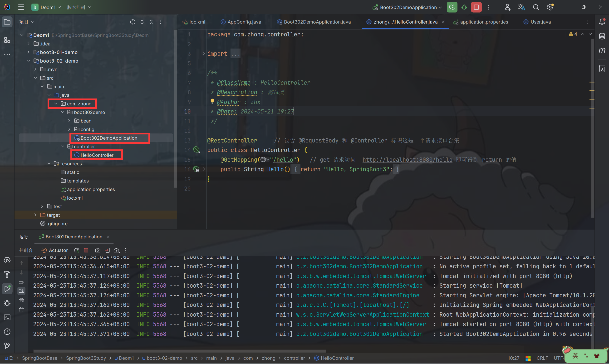The height and width of the screenshot is (364, 609).
Task: Toggle soft-wrap in the run console
Action: click(22, 282)
